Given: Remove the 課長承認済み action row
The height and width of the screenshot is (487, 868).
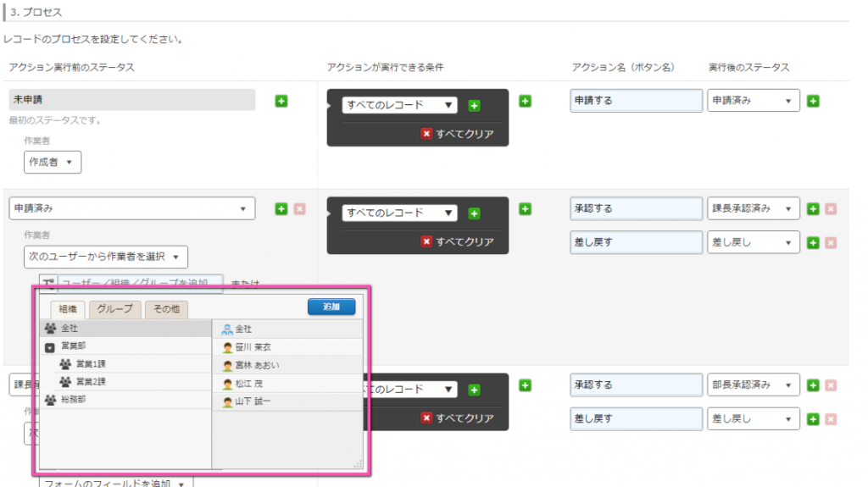Looking at the screenshot, I should point(831,209).
